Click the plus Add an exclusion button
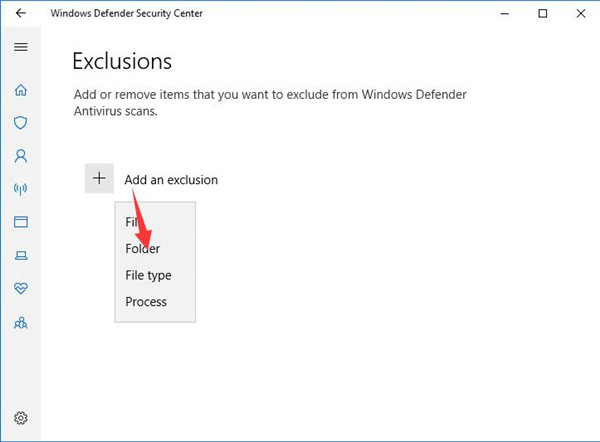This screenshot has height=442, width=600. (x=99, y=178)
